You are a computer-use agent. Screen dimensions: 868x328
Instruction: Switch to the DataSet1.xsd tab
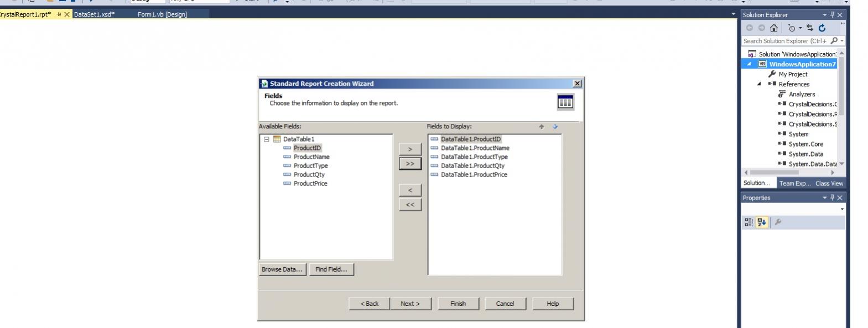click(95, 14)
